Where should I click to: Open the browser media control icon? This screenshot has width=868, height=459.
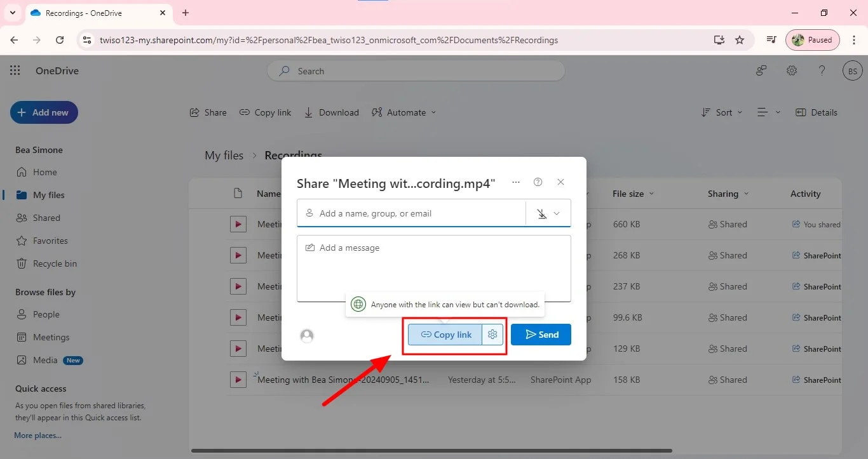[x=771, y=40]
